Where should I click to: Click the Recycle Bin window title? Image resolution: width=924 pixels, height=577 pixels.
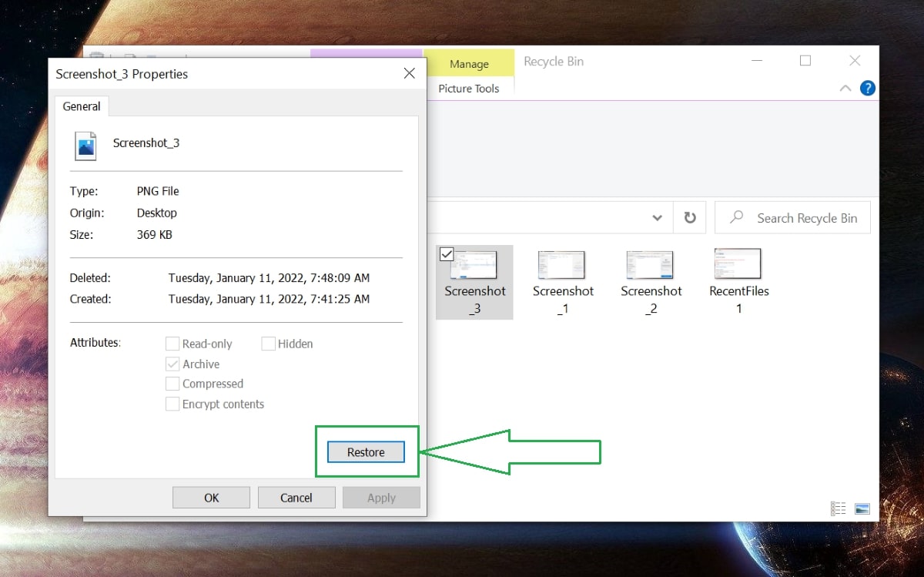554,62
